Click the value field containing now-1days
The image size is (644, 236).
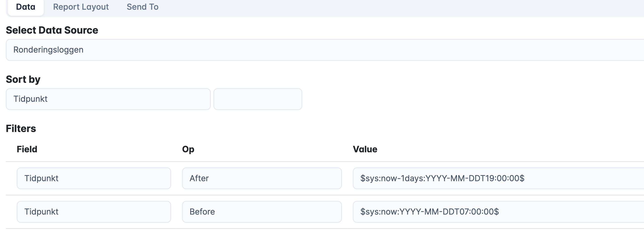point(498,178)
